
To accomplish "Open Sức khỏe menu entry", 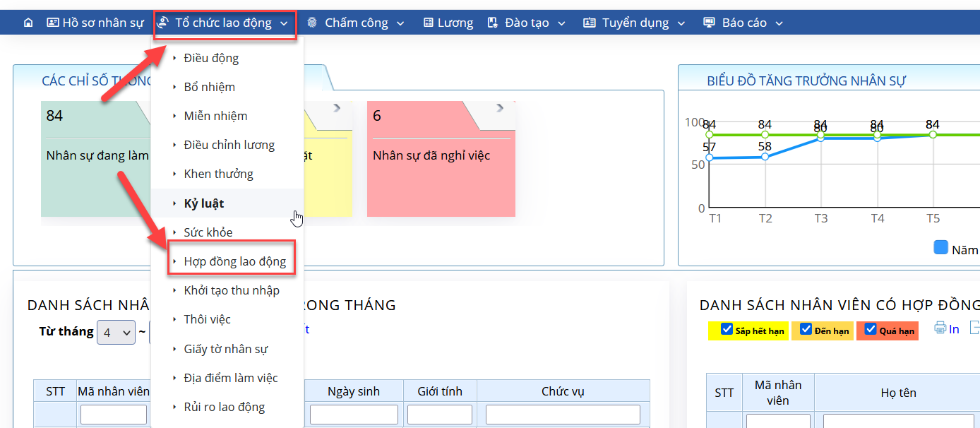I will [x=227, y=232].
